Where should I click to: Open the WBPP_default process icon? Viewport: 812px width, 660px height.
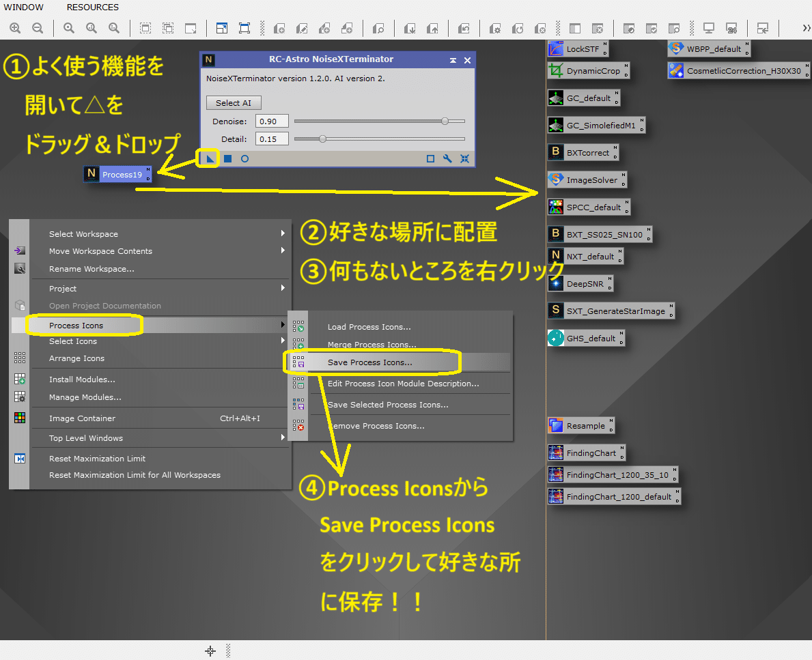tap(709, 48)
